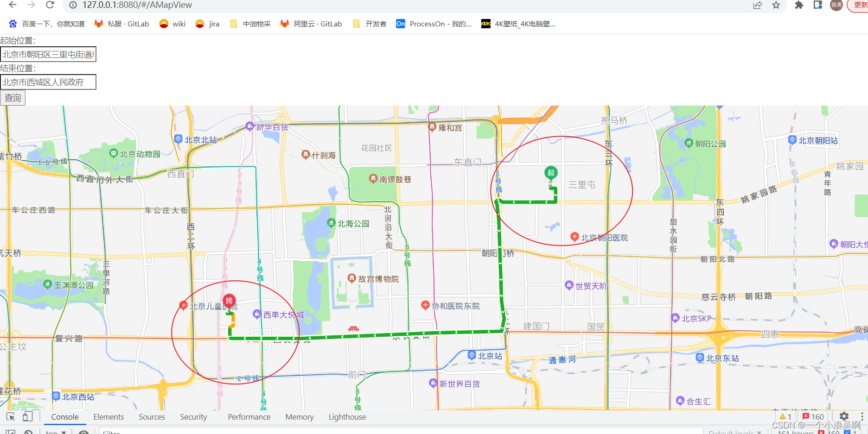Toggle the DevTools device toolbar icon
The width and height of the screenshot is (868, 434).
28,416
